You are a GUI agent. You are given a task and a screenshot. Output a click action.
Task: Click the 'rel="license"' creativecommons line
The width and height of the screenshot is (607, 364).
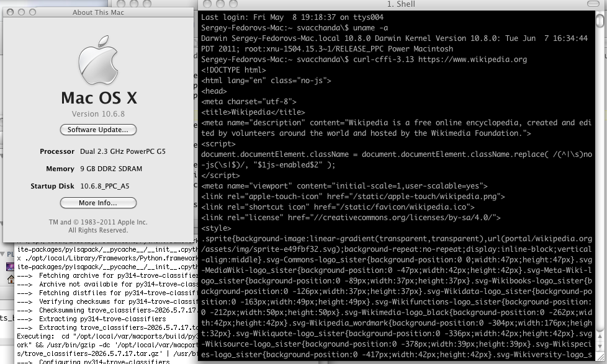tap(351, 218)
